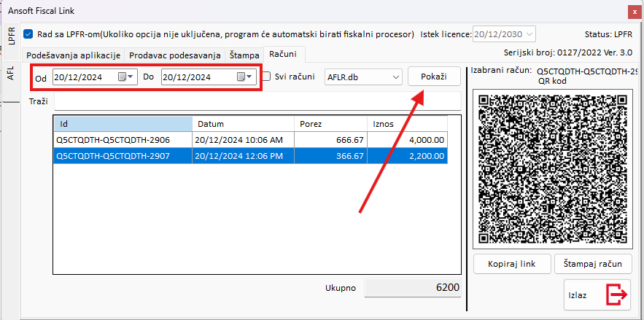The width and height of the screenshot is (644, 320).
Task: Toggle the Rad sa LPFR-om checkbox
Action: [x=28, y=34]
